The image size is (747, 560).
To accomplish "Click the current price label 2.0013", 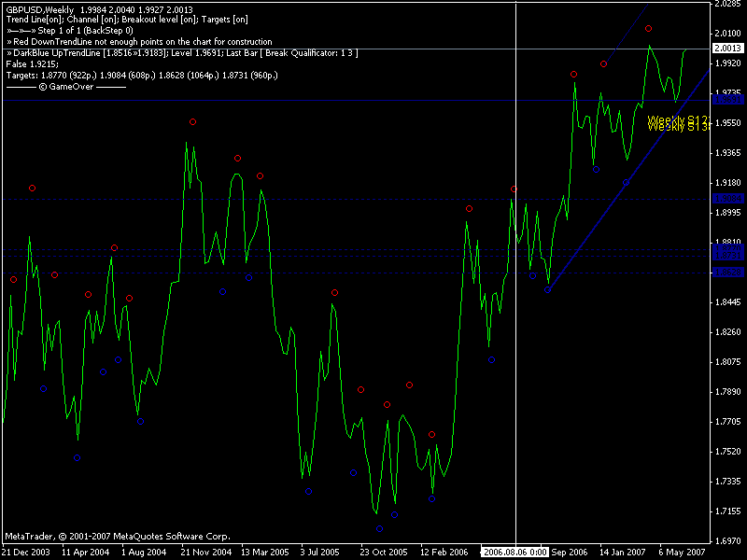I will 727,49.
